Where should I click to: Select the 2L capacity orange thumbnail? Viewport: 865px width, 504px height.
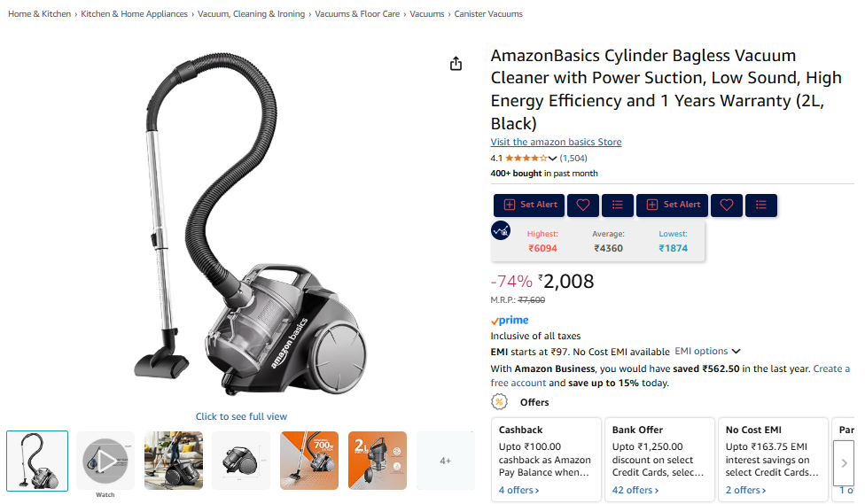click(378, 461)
